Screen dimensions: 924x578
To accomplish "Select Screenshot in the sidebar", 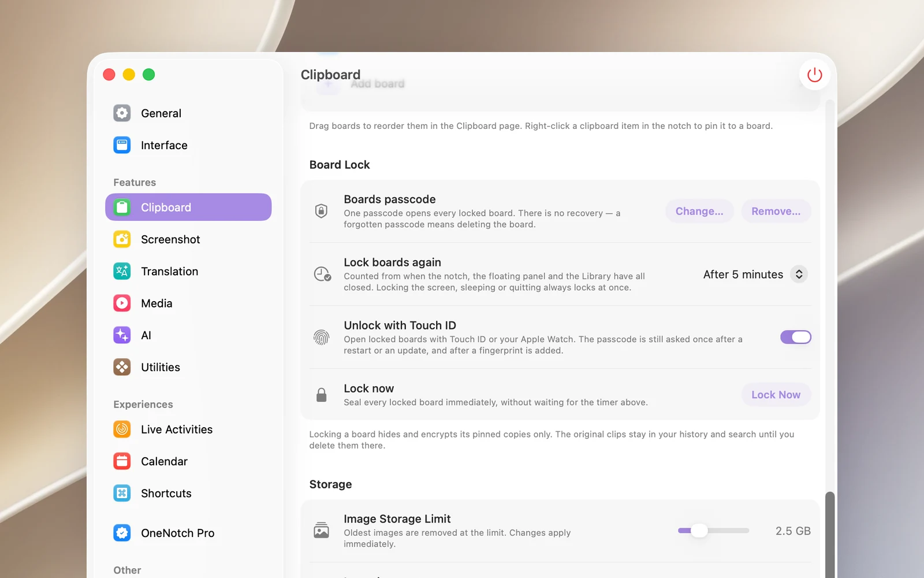I will (188, 239).
